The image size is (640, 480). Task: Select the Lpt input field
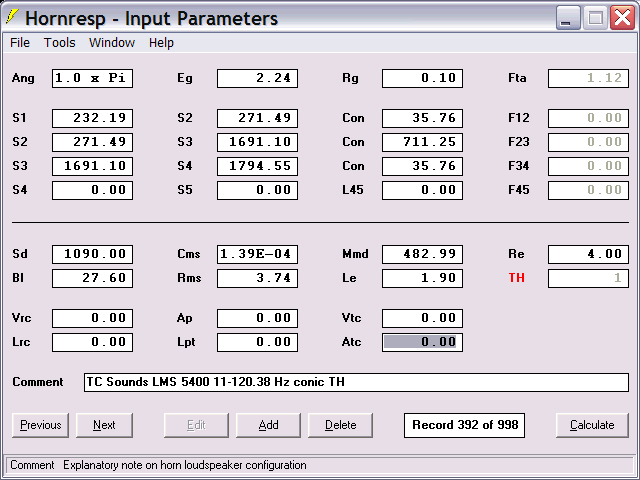(258, 342)
